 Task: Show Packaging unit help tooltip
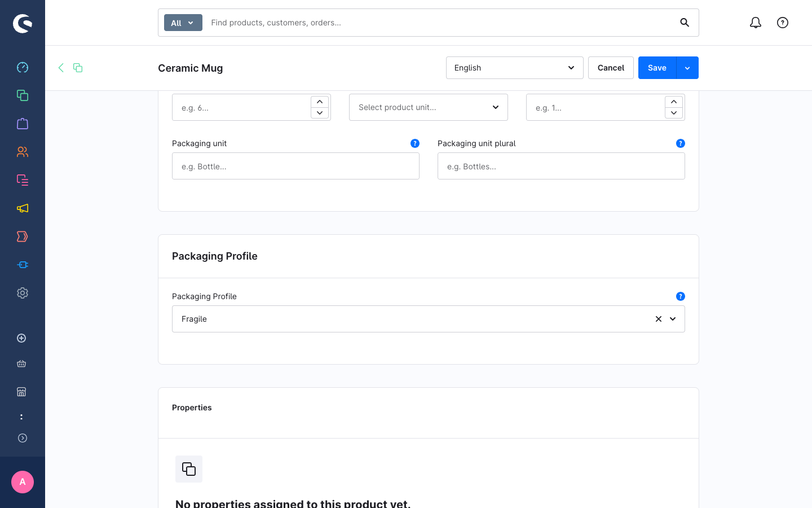415,143
